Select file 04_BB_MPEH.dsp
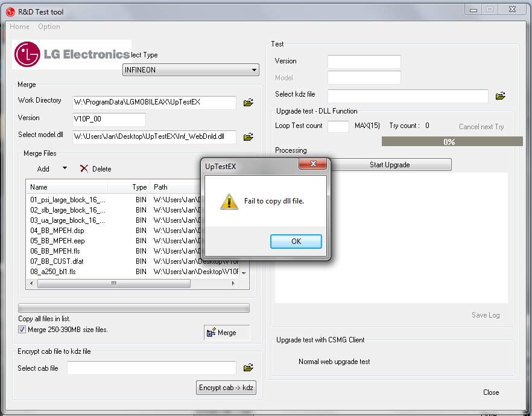532x416 pixels. click(x=57, y=231)
